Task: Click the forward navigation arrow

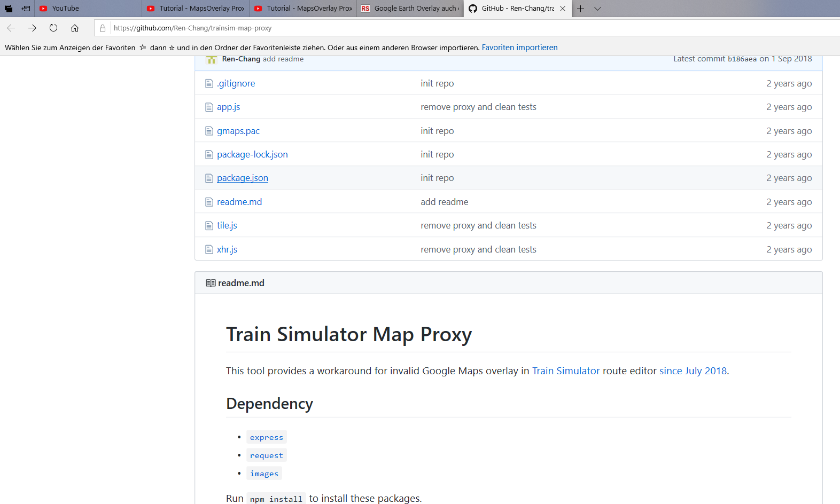Action: pos(33,28)
